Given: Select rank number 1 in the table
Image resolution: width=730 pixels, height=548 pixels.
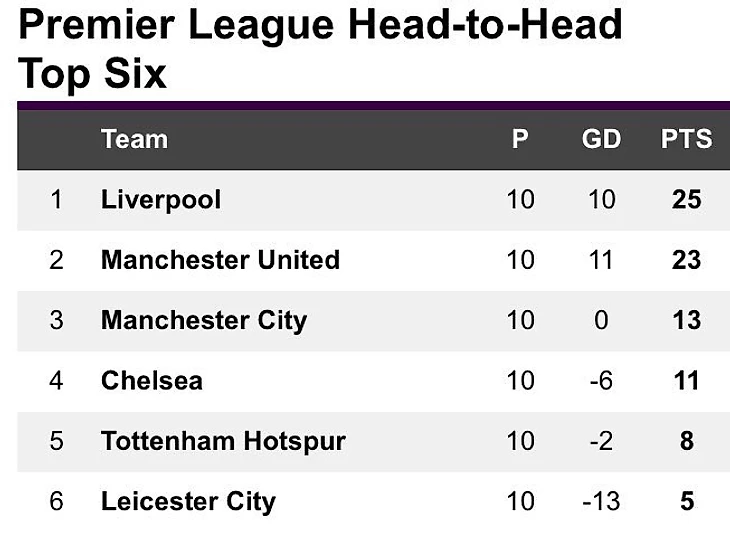Looking at the screenshot, I should click(x=56, y=200).
